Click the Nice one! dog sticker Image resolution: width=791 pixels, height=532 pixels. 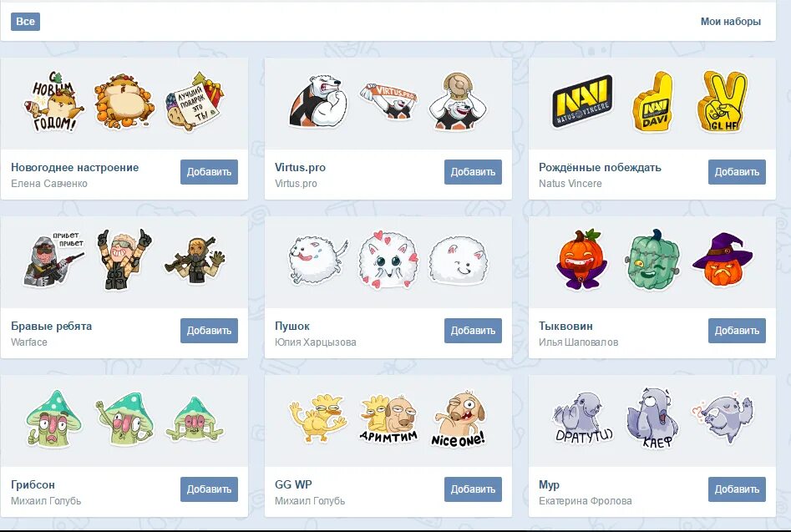[x=458, y=418]
